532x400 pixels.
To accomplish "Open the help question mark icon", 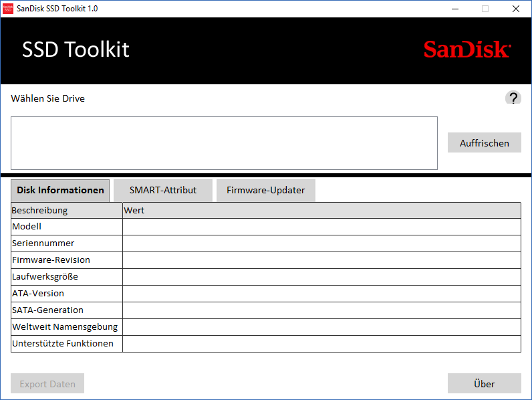I will [513, 98].
